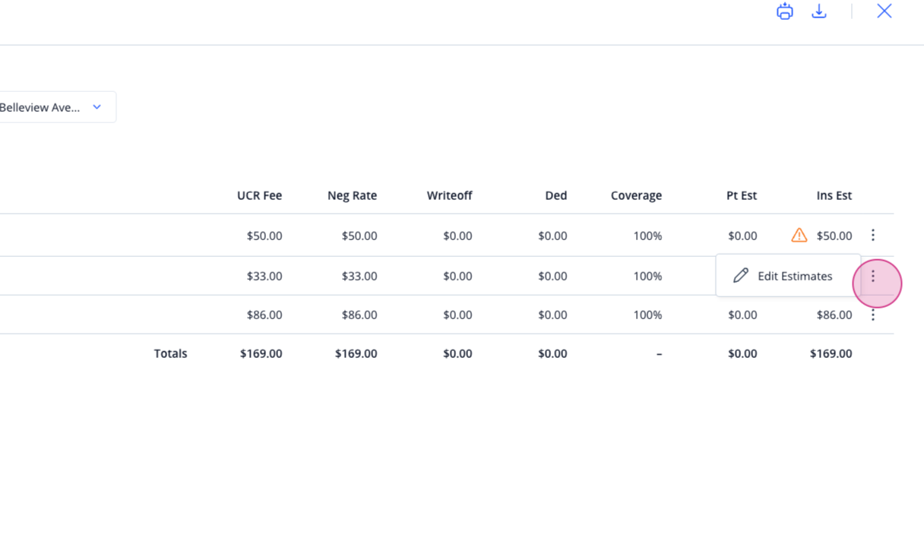Click the $169.00 total UCR Fee value
Screen dimensions: 924x560
(x=261, y=353)
